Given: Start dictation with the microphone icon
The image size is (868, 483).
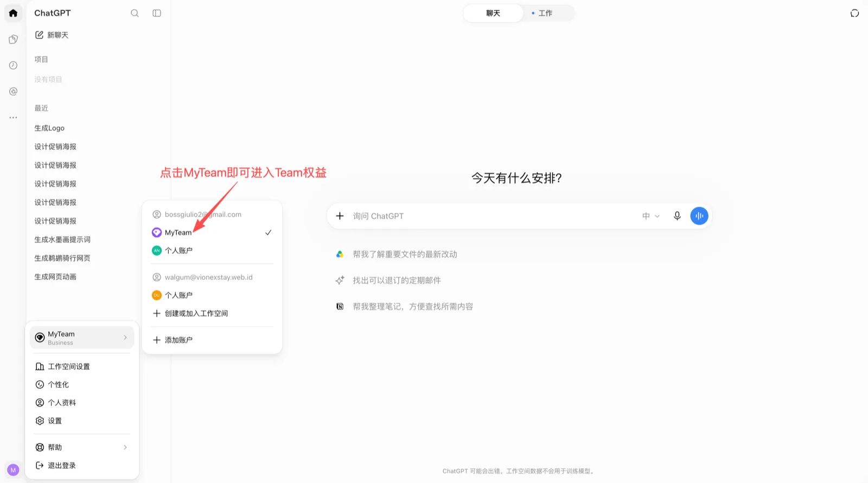Looking at the screenshot, I should (677, 216).
